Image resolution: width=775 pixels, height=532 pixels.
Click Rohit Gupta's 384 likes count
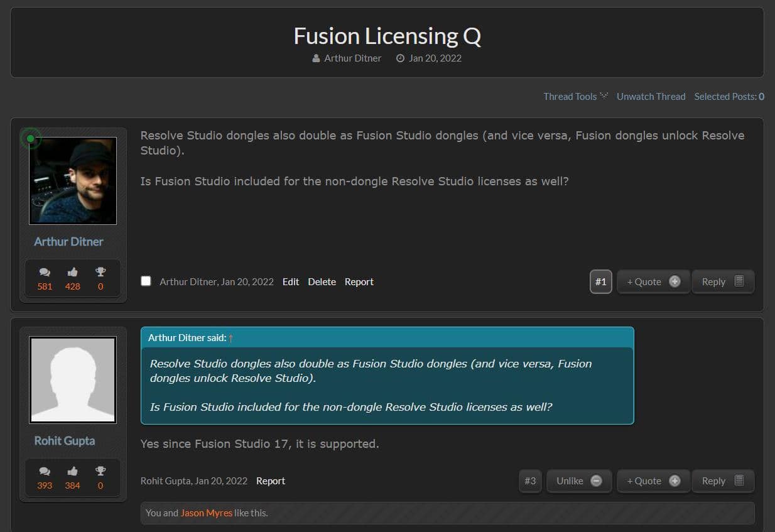coord(73,486)
